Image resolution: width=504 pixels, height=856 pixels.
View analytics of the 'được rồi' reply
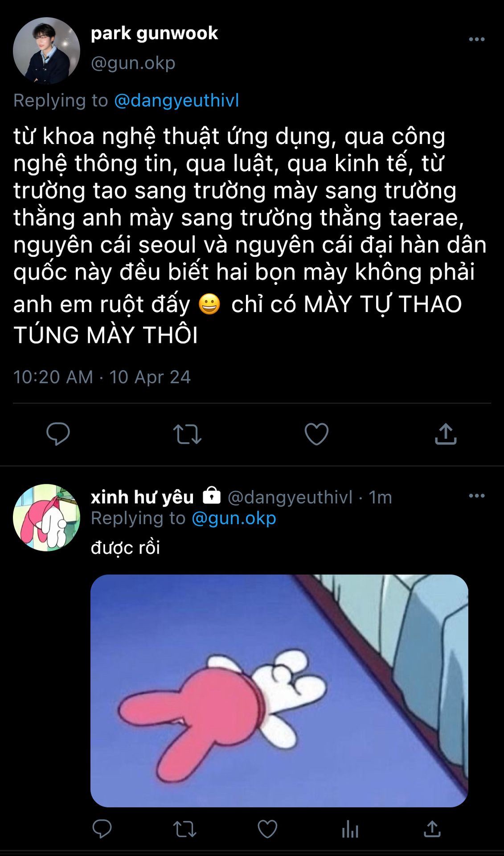click(350, 829)
